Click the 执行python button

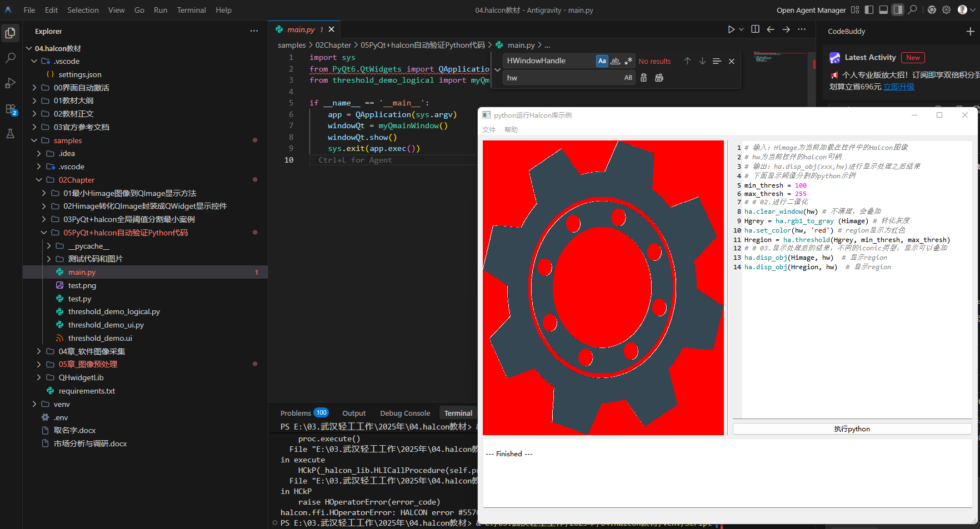click(852, 429)
